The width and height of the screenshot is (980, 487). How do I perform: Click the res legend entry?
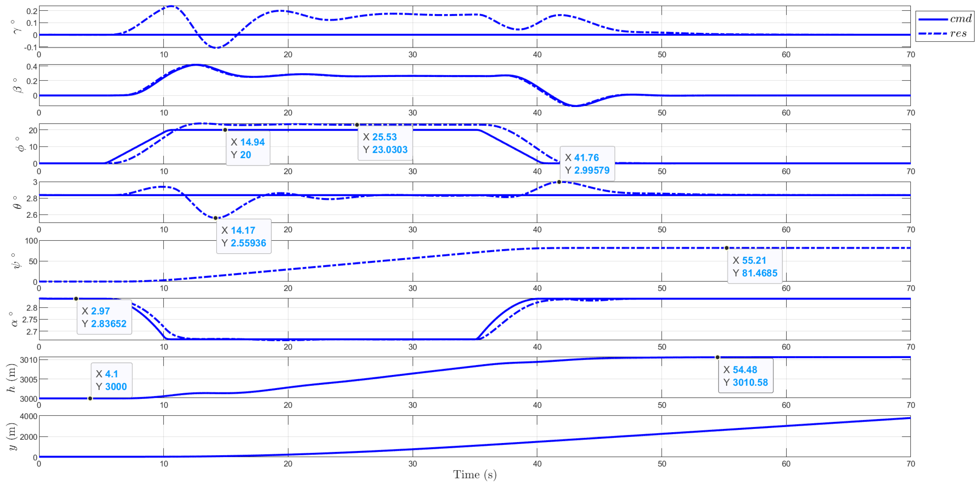pyautogui.click(x=958, y=34)
